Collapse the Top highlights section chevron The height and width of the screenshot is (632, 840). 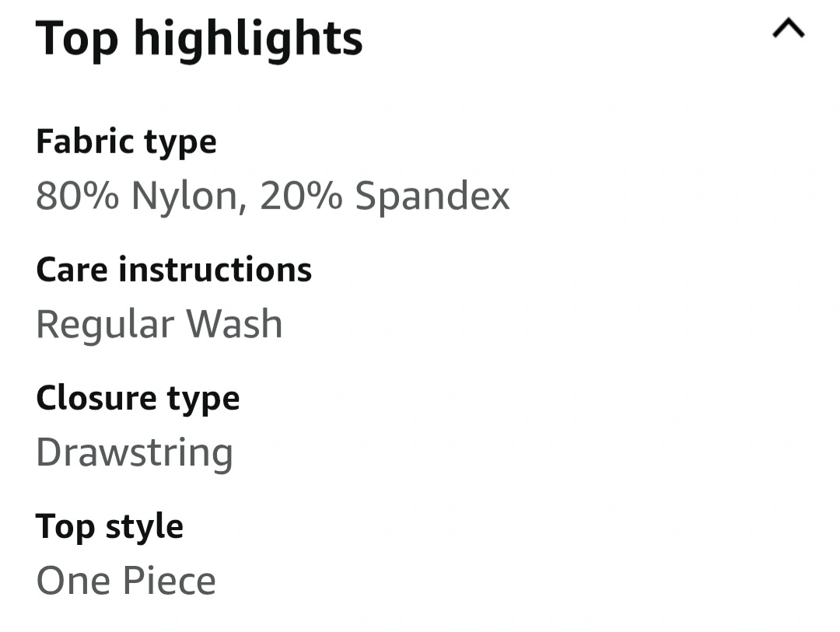click(788, 30)
